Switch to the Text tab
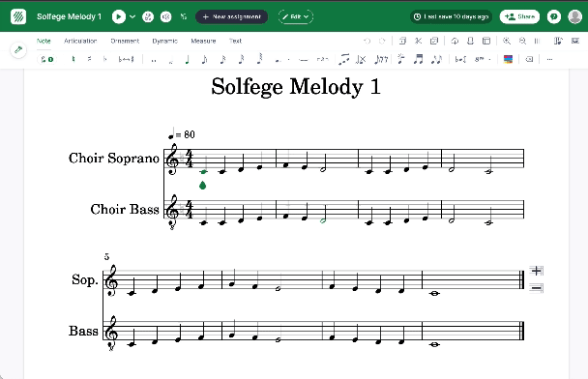This screenshot has width=588, height=379. [x=236, y=41]
